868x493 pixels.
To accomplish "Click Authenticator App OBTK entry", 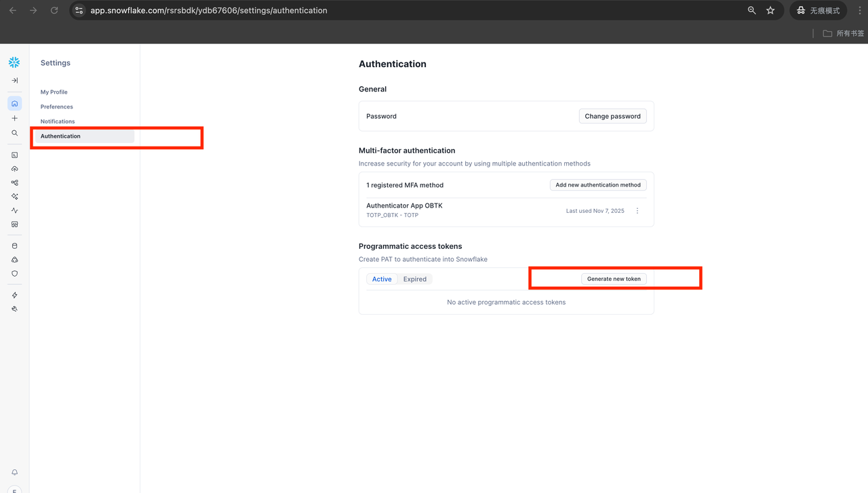I will [x=404, y=205].
